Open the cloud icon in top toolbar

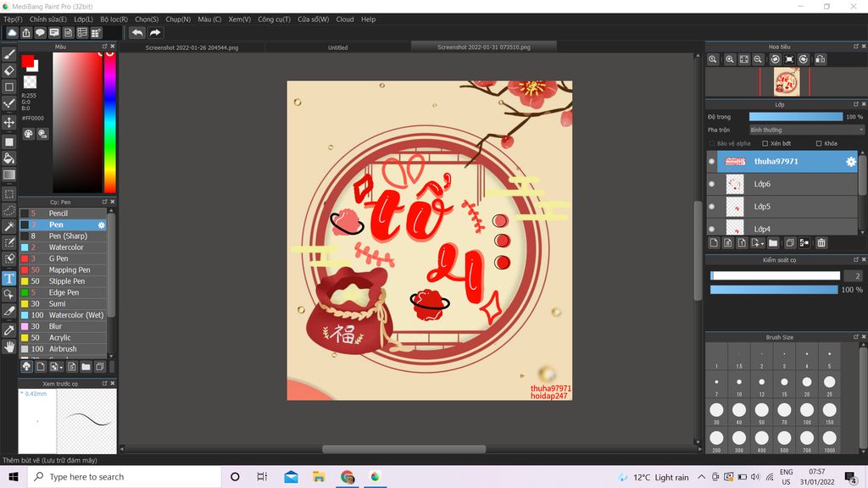click(12, 33)
